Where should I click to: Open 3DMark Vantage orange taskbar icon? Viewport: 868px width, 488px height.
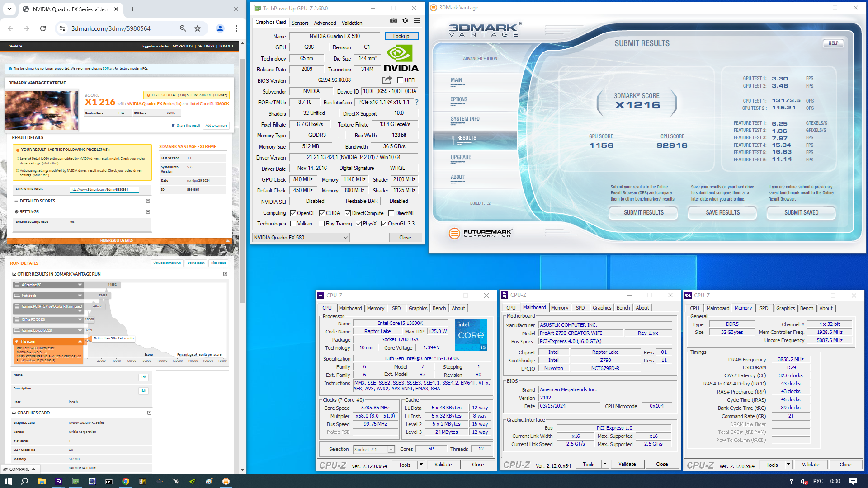(226, 481)
